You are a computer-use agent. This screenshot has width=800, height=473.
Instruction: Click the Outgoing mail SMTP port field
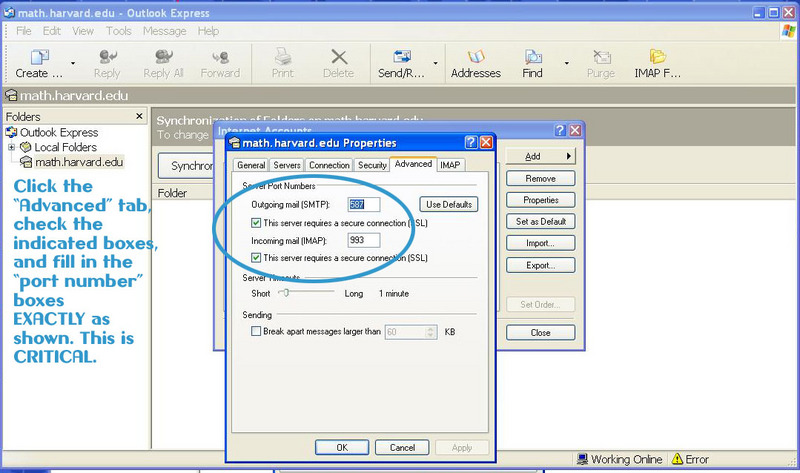click(362, 204)
